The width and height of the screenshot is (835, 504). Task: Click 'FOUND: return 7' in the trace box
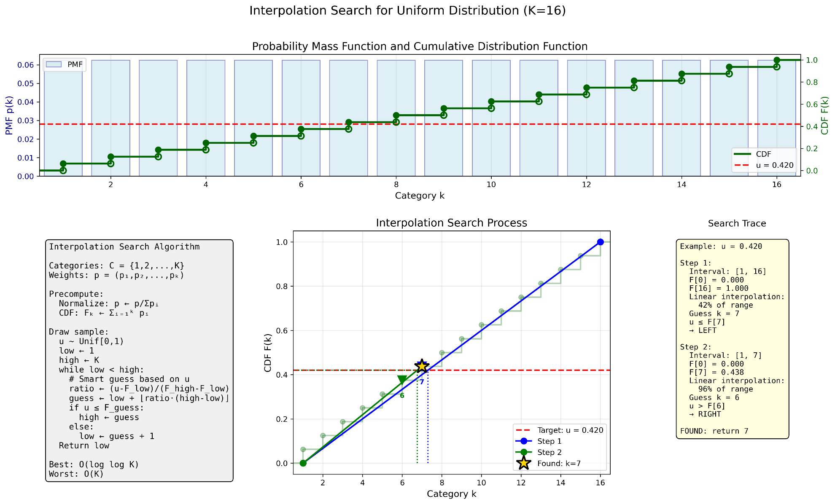tap(710, 431)
